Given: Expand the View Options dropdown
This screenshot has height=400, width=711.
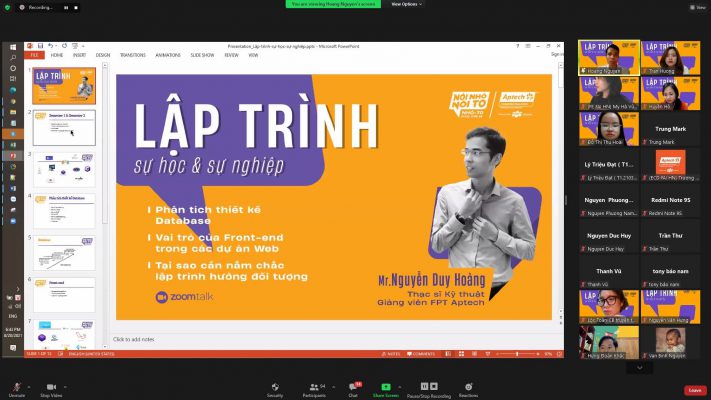Looking at the screenshot, I should pos(404,4).
